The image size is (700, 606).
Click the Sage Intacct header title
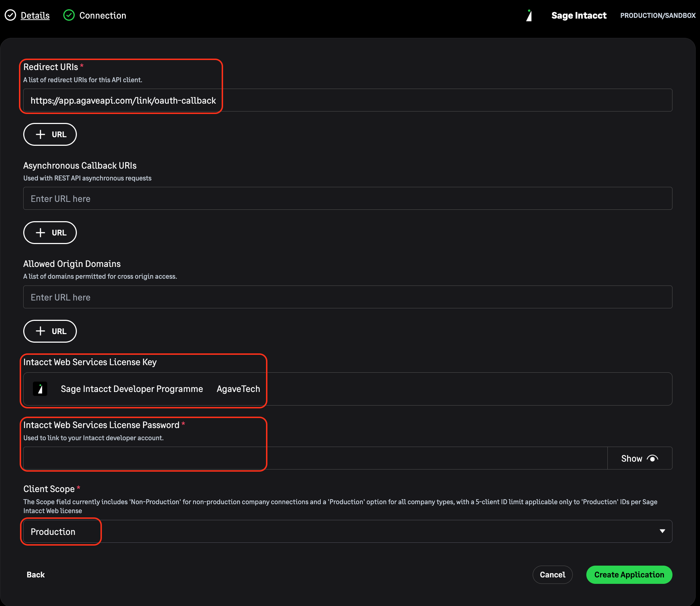(x=579, y=15)
